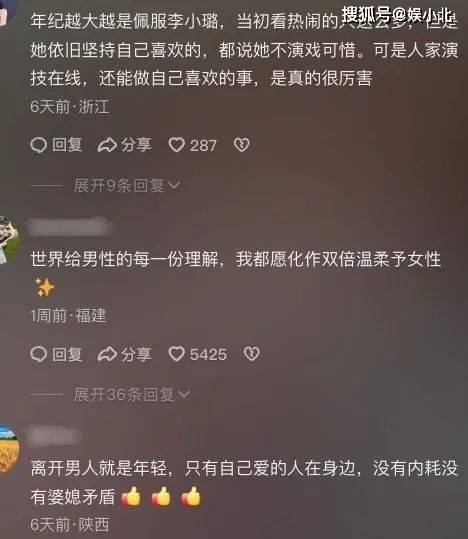Open the 搜狐号@娱小北 watermark

pos(397,15)
